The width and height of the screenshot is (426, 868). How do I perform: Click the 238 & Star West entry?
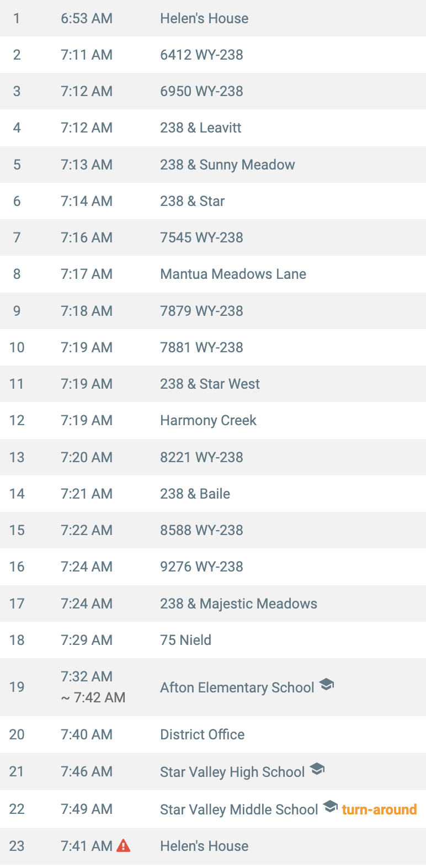tap(213, 384)
